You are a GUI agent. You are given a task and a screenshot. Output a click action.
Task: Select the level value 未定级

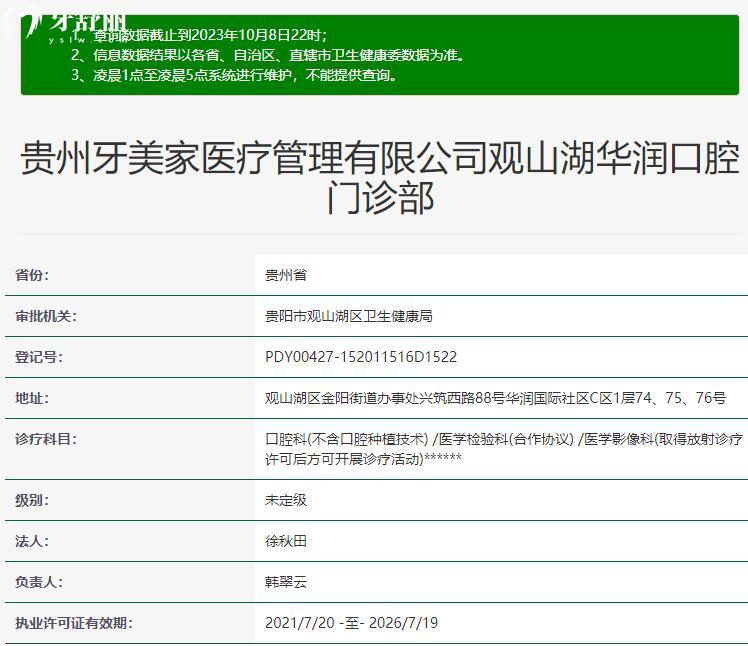(286, 500)
